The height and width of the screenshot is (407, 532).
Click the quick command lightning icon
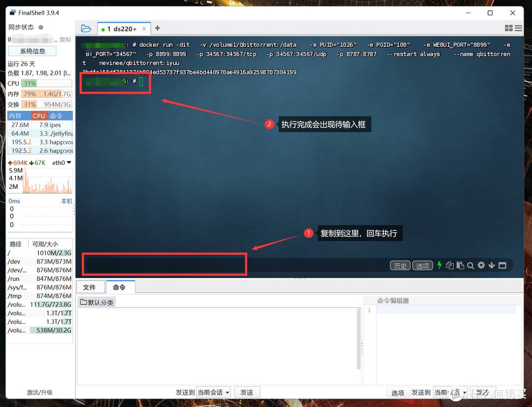click(x=439, y=265)
